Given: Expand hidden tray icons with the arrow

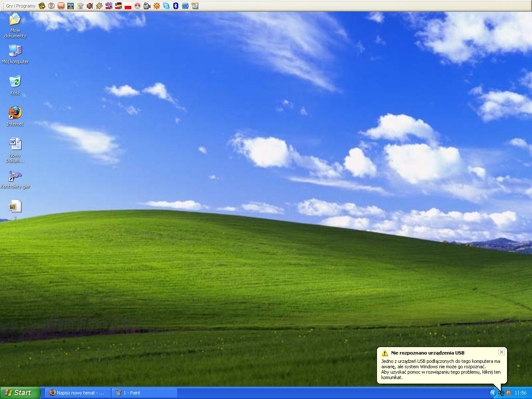Looking at the screenshot, I should pyautogui.click(x=493, y=393).
